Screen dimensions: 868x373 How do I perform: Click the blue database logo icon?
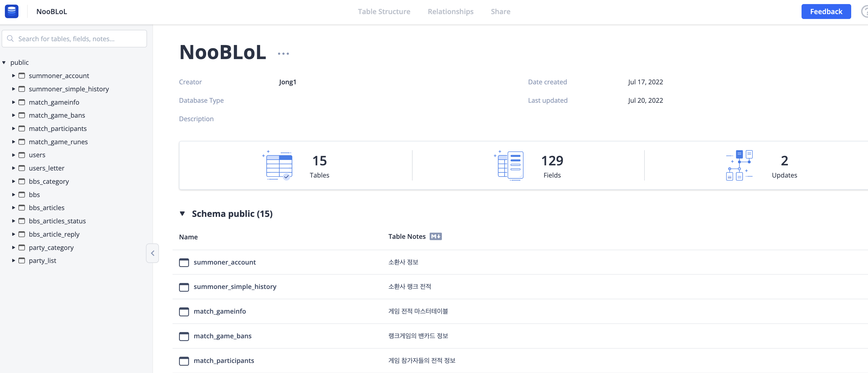click(x=11, y=11)
